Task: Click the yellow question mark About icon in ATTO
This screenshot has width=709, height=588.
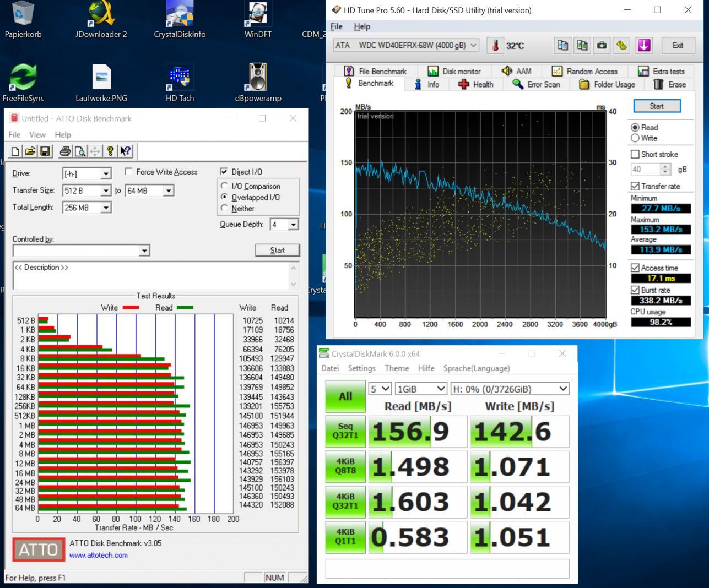Action: point(110,151)
